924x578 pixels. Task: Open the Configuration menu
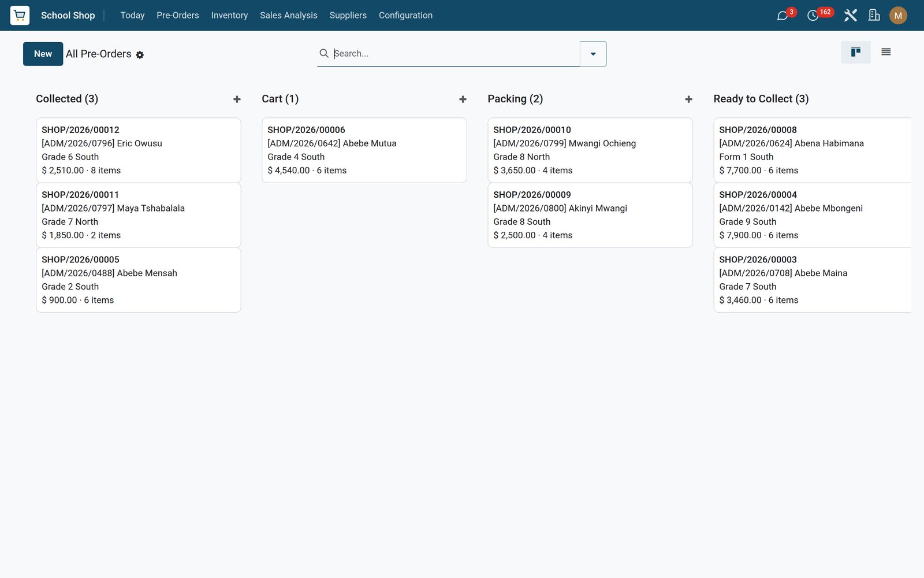[405, 16]
